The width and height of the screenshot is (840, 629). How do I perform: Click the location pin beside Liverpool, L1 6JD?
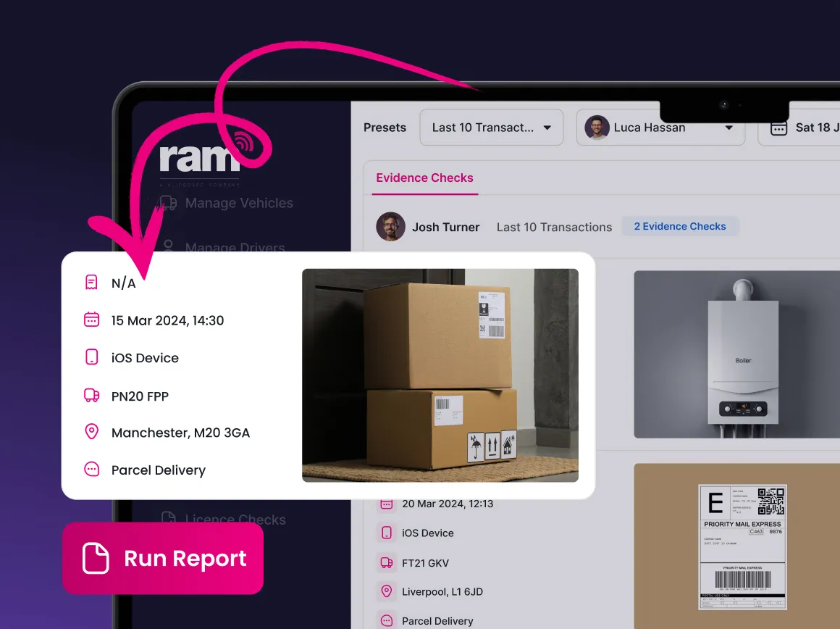(x=386, y=591)
